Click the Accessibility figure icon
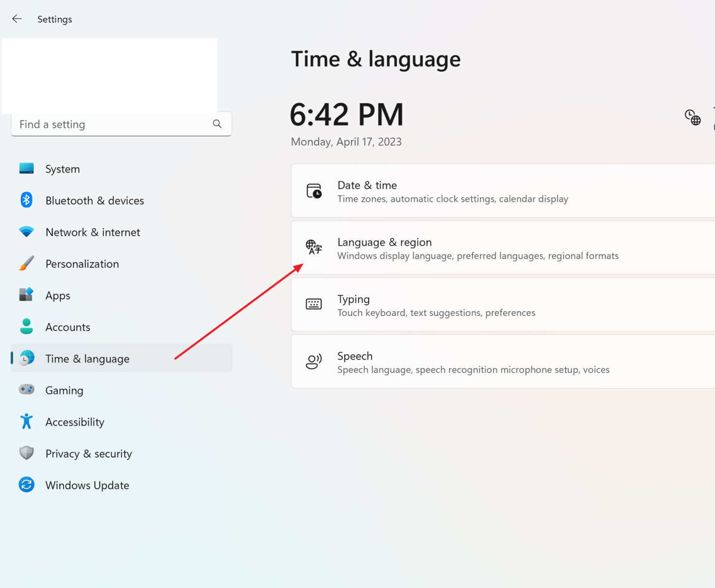 click(x=27, y=421)
